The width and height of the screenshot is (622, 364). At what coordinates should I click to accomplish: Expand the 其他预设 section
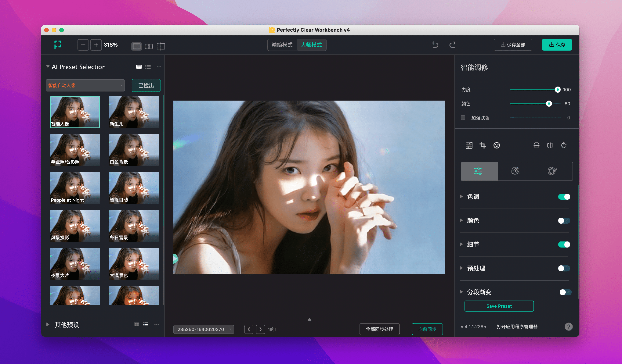pos(48,325)
